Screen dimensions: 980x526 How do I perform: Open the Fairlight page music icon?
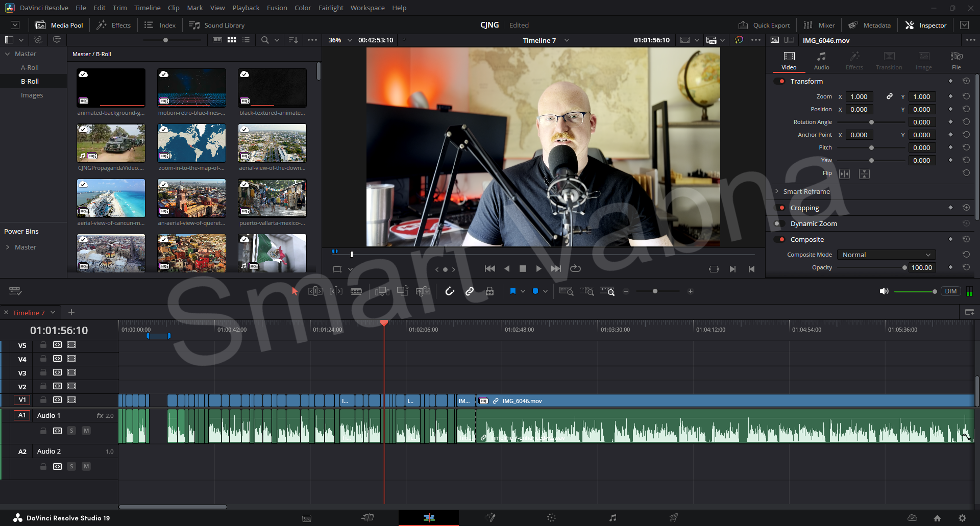(x=612, y=518)
